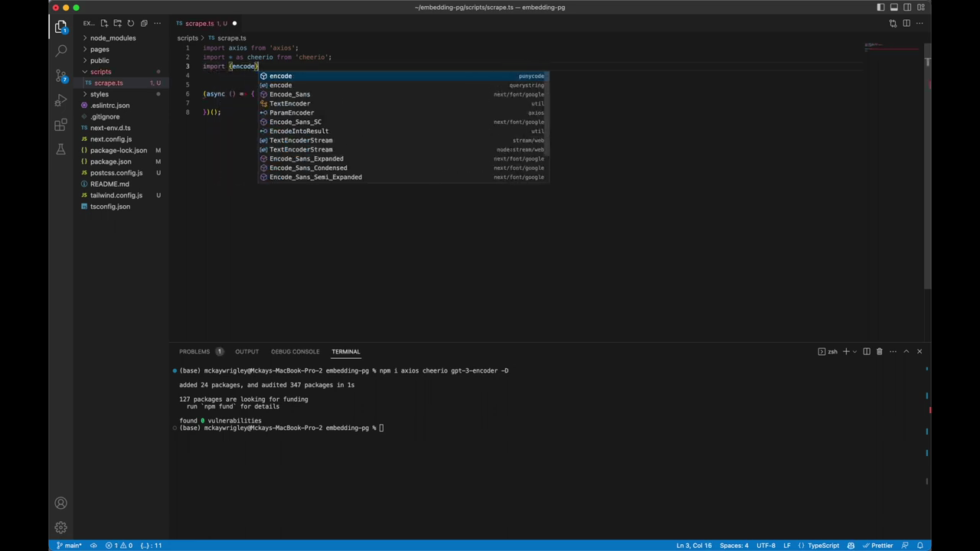980x551 pixels.
Task: Choose the ParamEncoder axios suggestion
Action: pos(402,112)
